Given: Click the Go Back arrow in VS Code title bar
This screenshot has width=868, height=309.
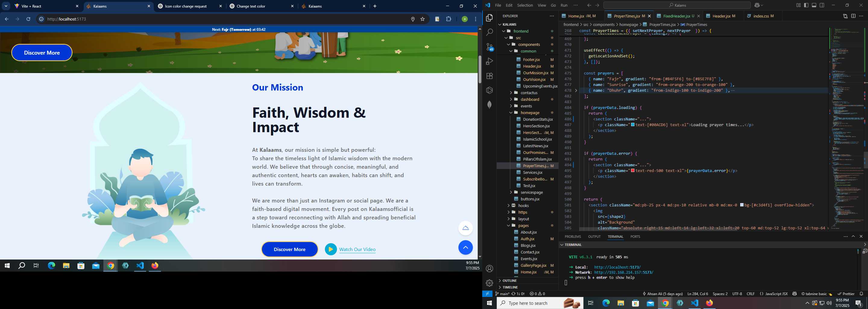Looking at the screenshot, I should [x=589, y=5].
